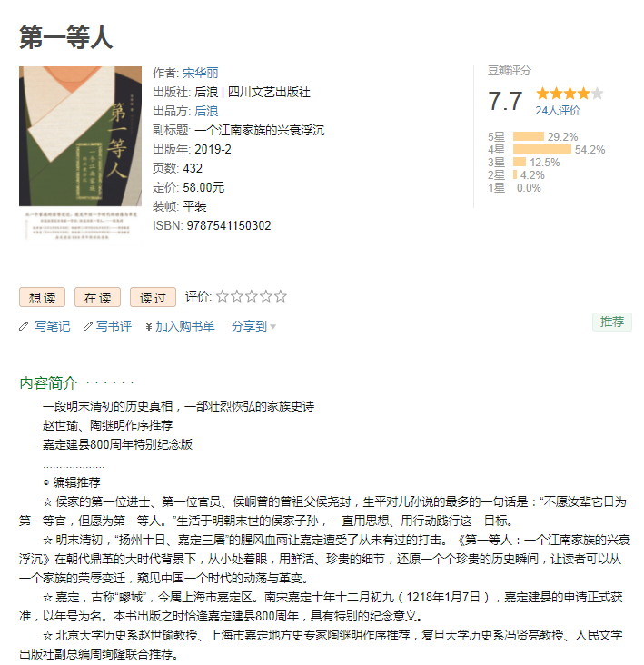Click the 推荐 button
Image resolution: width=644 pixels, height=665 pixels.
tap(612, 322)
